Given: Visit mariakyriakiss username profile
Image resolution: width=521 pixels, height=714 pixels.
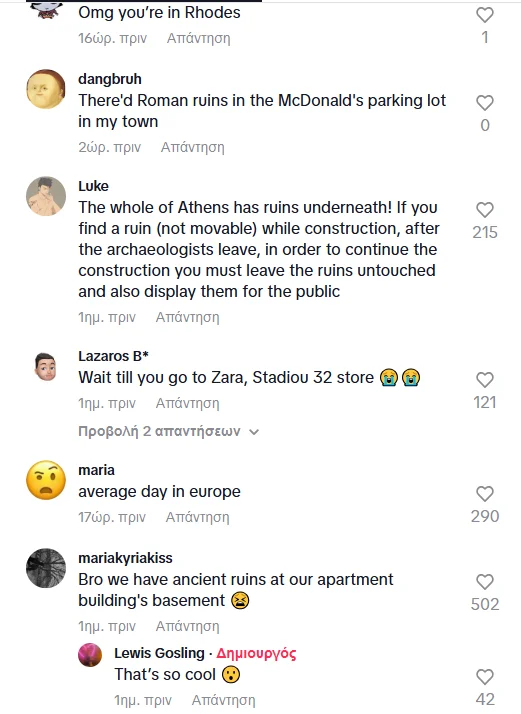Looking at the screenshot, I should [125, 558].
